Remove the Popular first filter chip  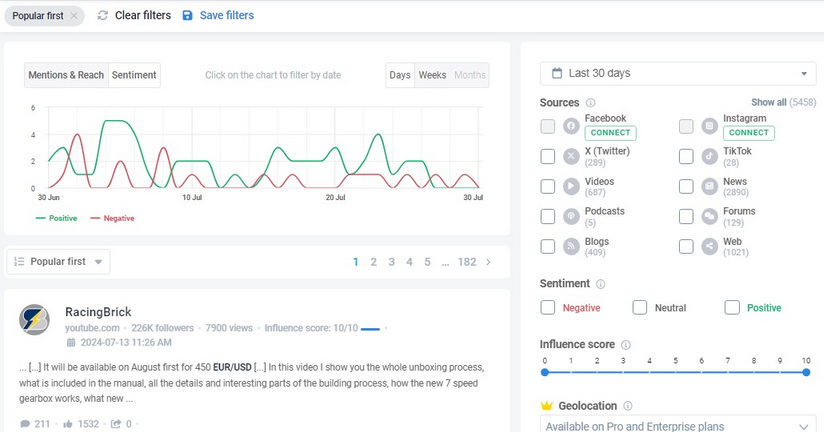pos(75,16)
